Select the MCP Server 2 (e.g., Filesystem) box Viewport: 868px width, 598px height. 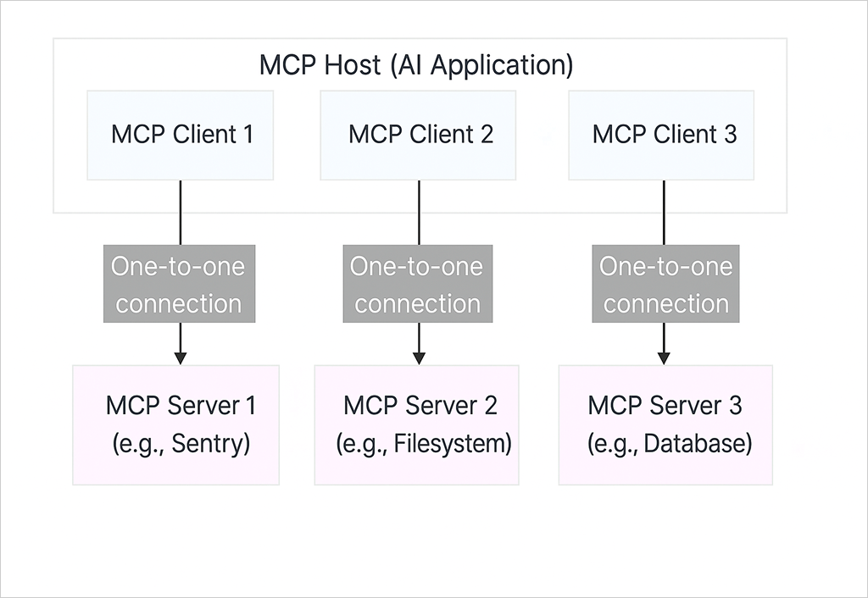point(417,425)
